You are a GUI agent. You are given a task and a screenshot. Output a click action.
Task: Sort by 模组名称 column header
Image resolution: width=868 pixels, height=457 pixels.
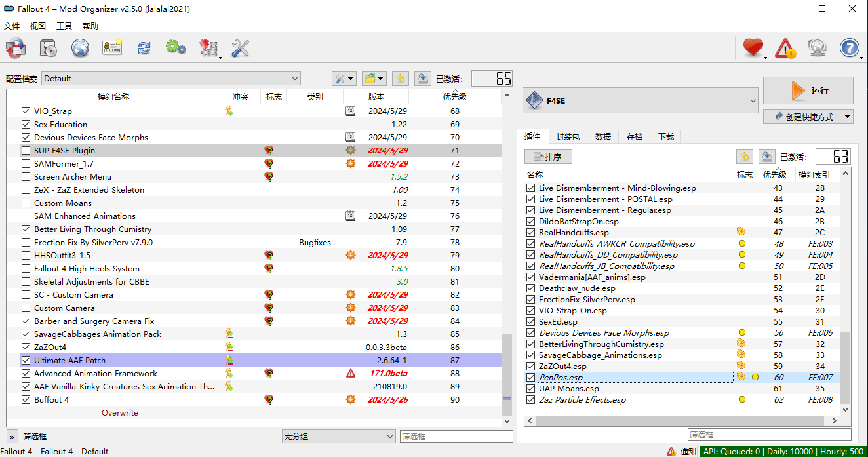pos(113,96)
